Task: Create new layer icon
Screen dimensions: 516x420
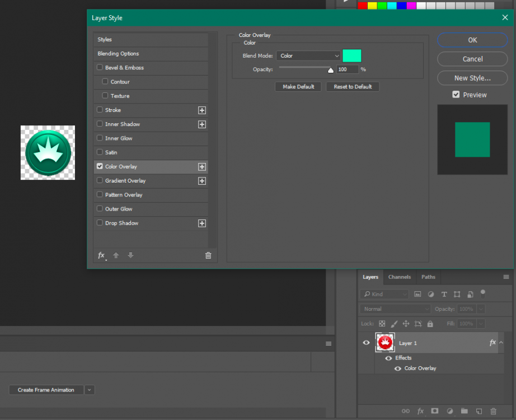Action: point(479,411)
